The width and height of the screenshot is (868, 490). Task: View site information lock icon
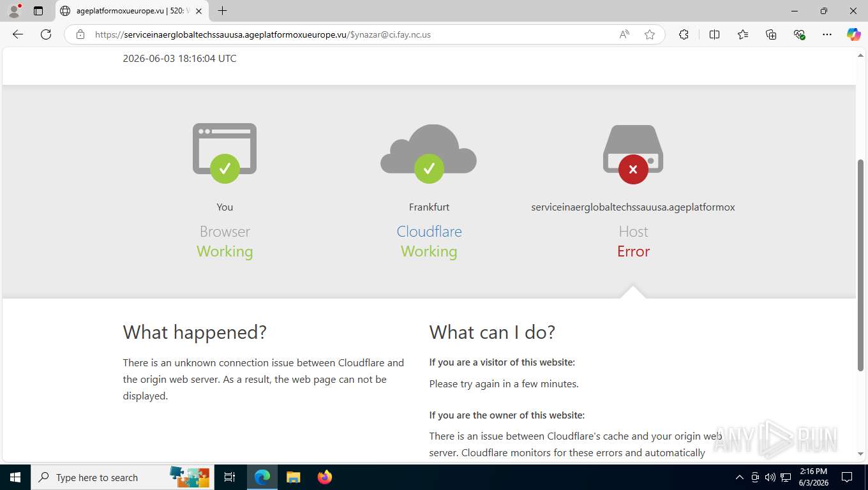pos(80,34)
